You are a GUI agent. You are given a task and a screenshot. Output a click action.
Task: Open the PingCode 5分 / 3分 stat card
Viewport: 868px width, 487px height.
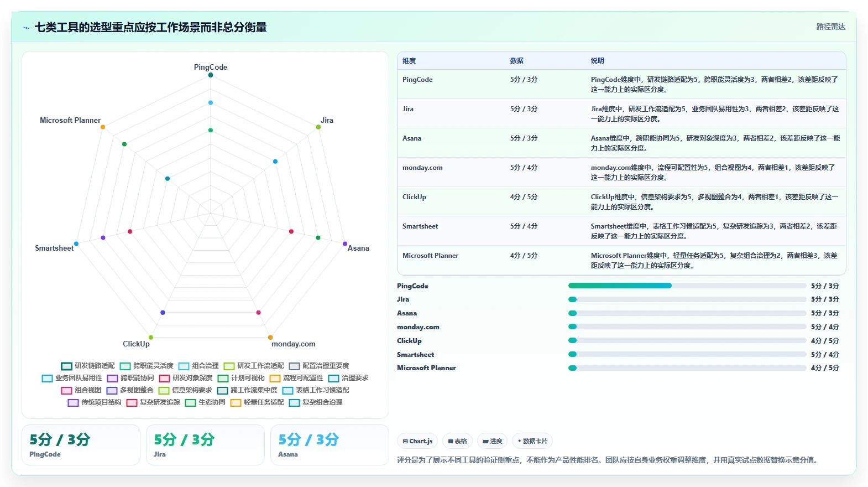(x=81, y=445)
